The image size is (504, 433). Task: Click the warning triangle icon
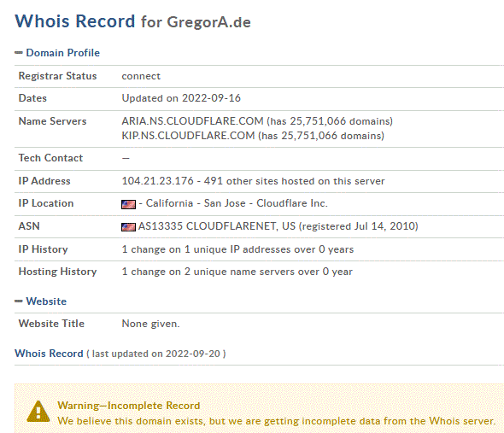[x=38, y=412]
